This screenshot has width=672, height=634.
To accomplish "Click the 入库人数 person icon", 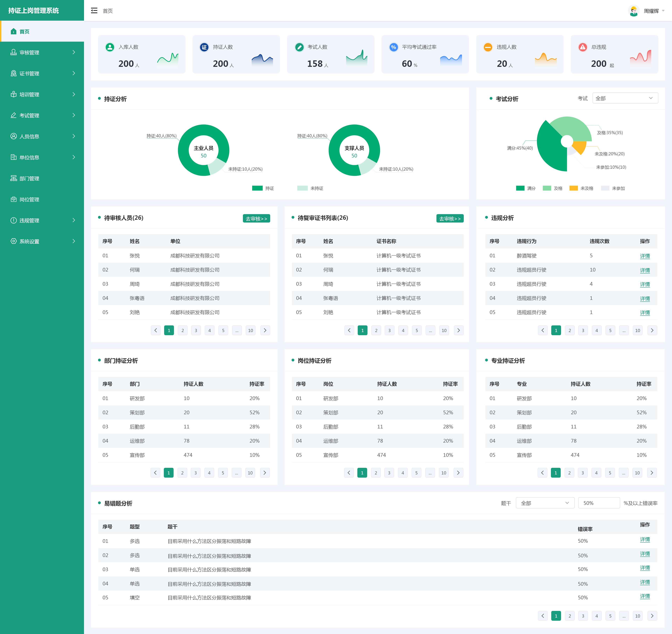I will point(110,47).
